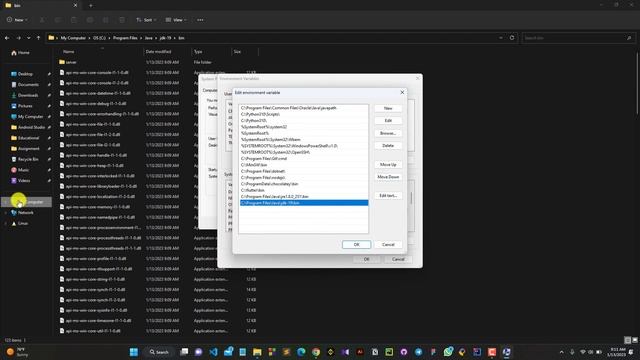The width and height of the screenshot is (640, 360).
Task: Select the C:\Program Files\Git\cmd entry
Action: pyautogui.click(x=304, y=158)
